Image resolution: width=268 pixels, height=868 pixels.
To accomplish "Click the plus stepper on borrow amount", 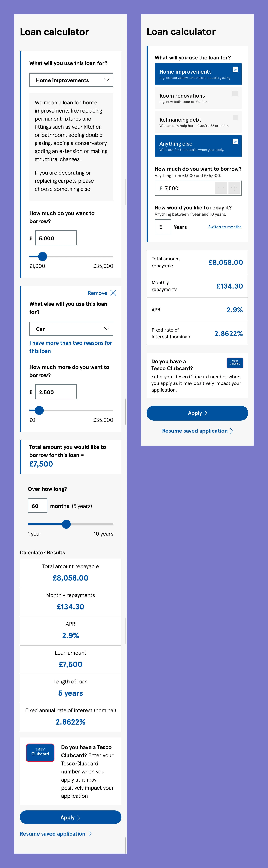I will (234, 188).
